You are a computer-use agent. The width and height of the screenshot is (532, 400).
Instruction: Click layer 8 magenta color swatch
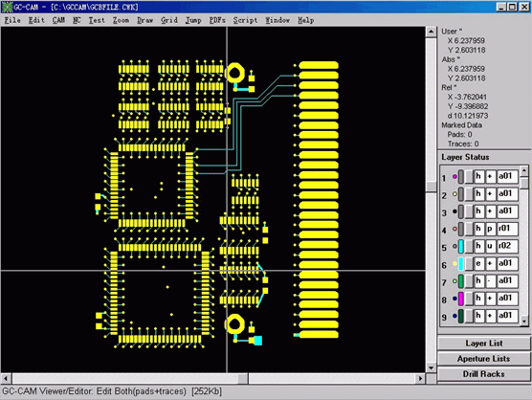pyautogui.click(x=461, y=299)
